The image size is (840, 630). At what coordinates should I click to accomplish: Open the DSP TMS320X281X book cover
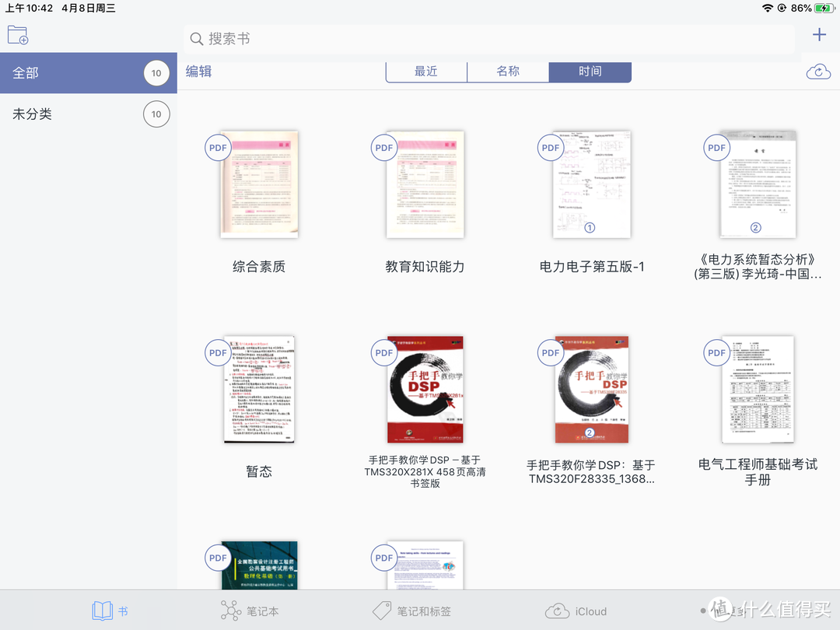point(425,390)
